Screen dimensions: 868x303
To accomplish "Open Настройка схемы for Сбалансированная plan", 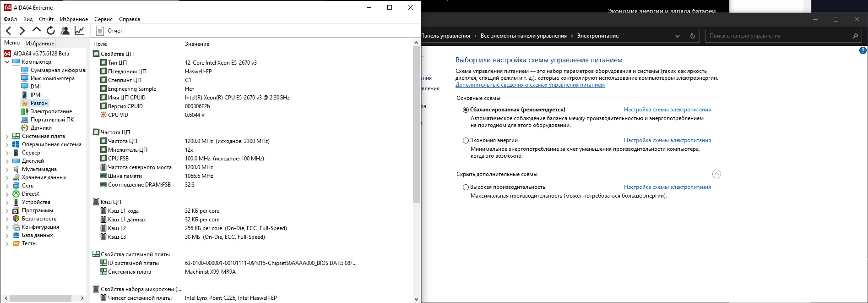I will pyautogui.click(x=667, y=110).
